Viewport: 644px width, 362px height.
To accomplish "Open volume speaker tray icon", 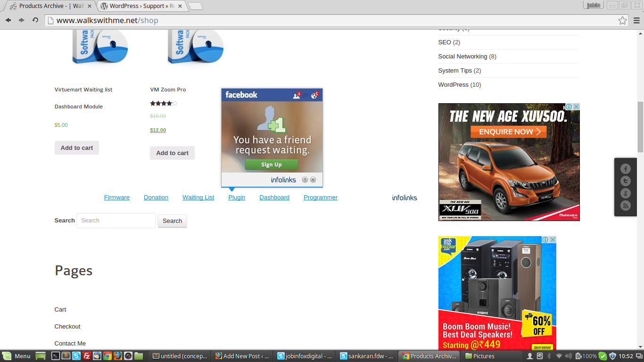I will [x=568, y=356].
